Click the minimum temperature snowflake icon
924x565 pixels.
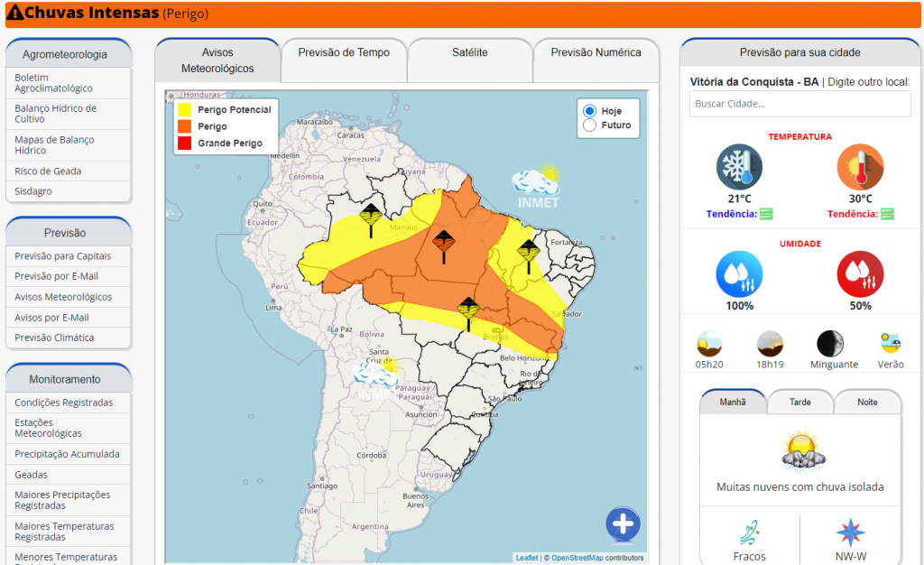tap(739, 168)
